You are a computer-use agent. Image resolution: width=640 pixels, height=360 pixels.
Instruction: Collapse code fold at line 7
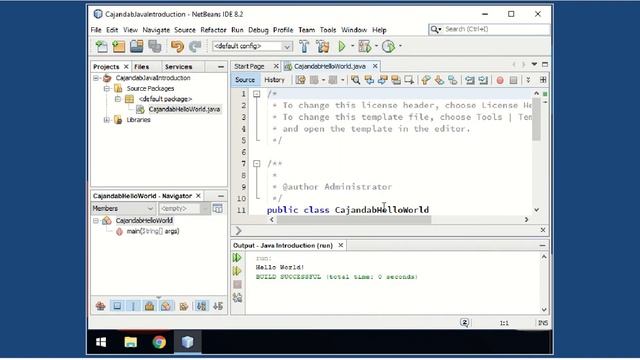coord(256,164)
